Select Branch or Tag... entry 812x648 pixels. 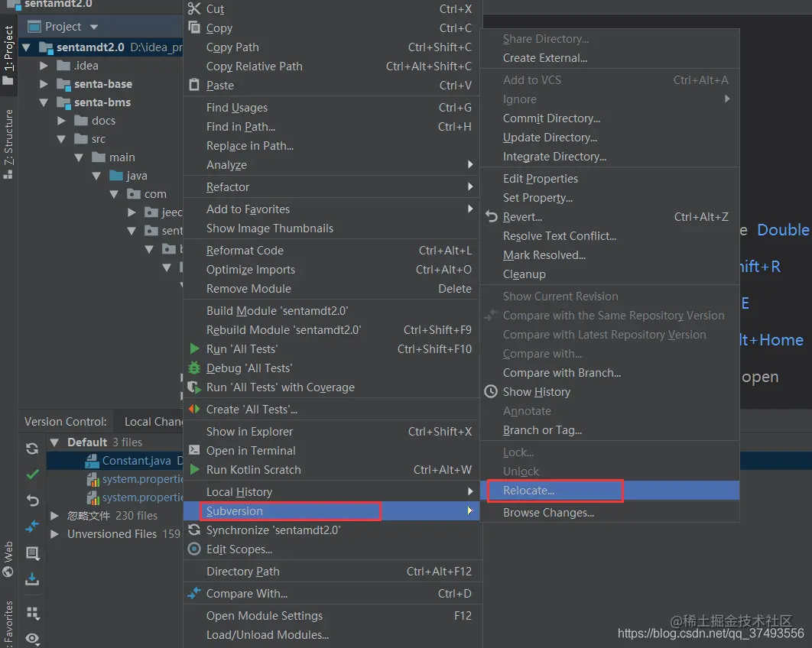[x=609, y=429]
